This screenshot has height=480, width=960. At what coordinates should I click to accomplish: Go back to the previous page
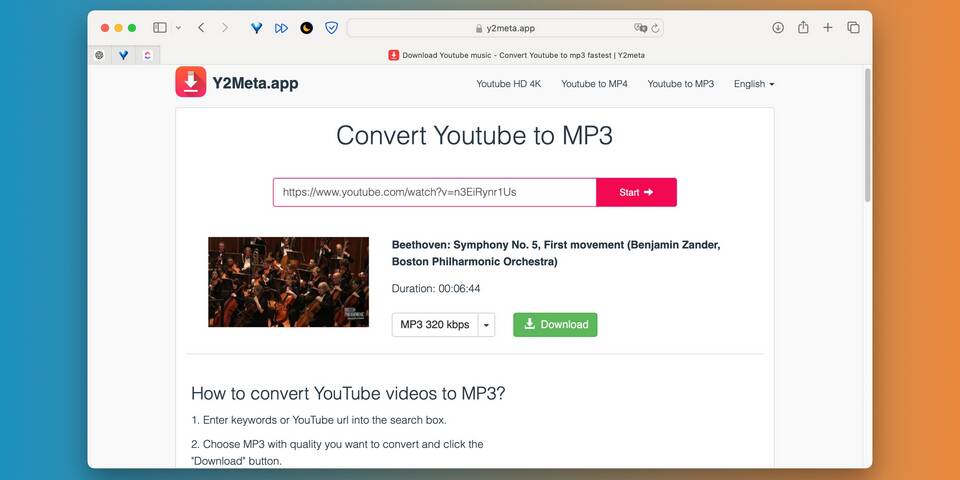click(x=201, y=28)
